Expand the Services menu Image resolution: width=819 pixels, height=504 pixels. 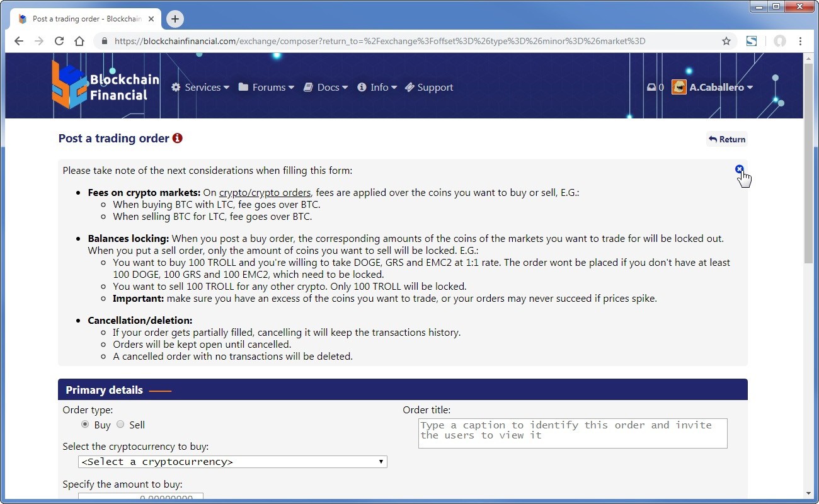[x=200, y=88]
